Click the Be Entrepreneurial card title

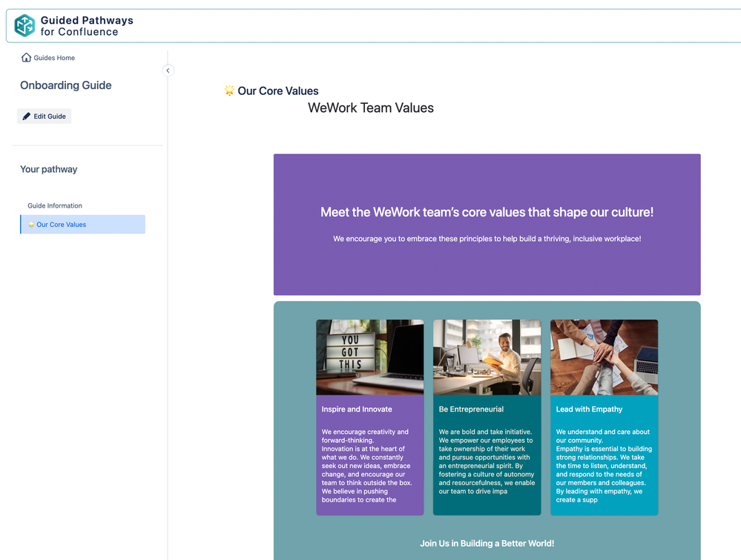pos(471,409)
